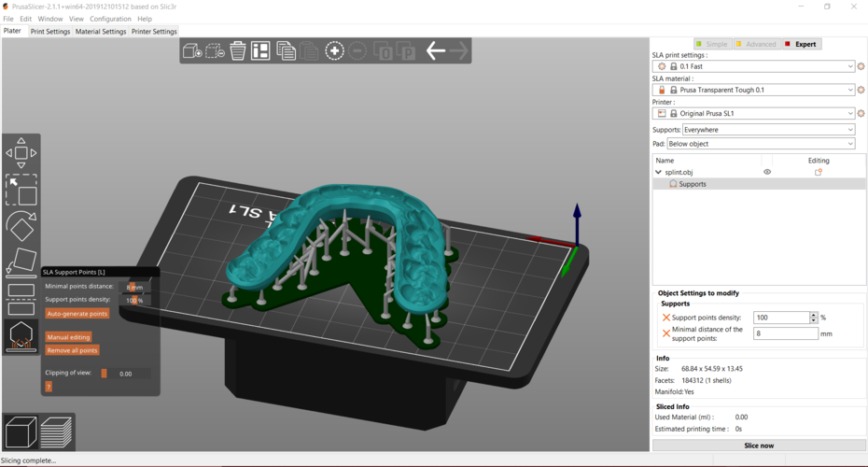
Task: Click the Delete object toolbar icon
Action: click(x=215, y=51)
